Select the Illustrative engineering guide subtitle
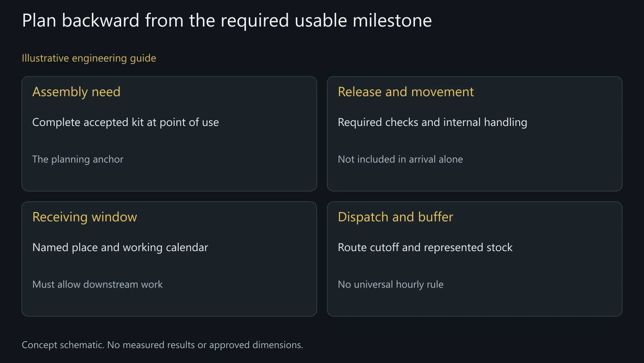Viewport: 644px width, 363px height. click(x=89, y=58)
